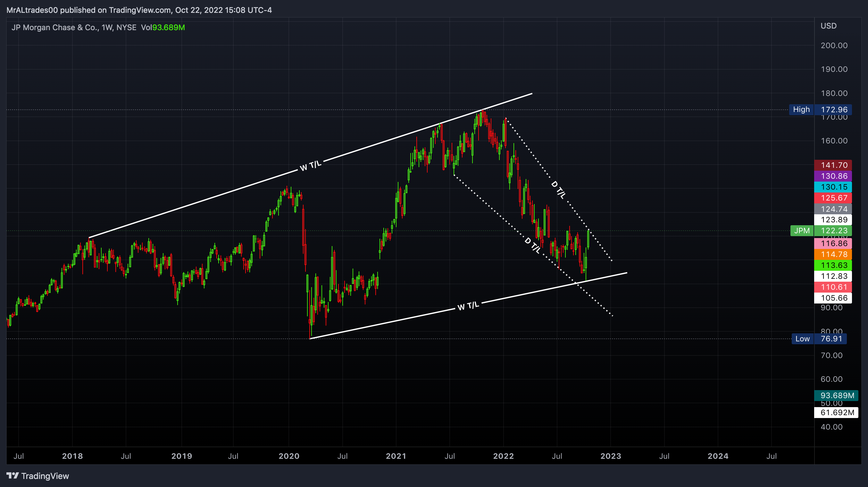Click the 116.86 pink price label
Image resolution: width=868 pixels, height=487 pixels.
pos(833,243)
